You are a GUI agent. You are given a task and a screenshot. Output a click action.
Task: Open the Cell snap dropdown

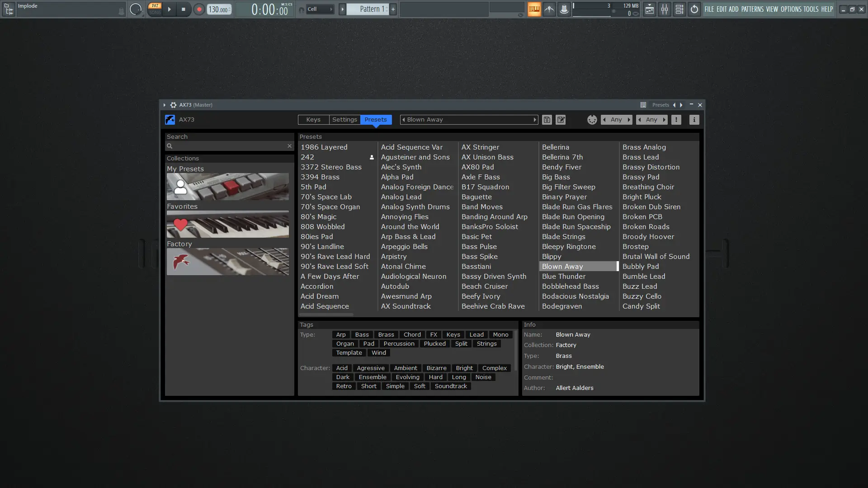pyautogui.click(x=320, y=9)
